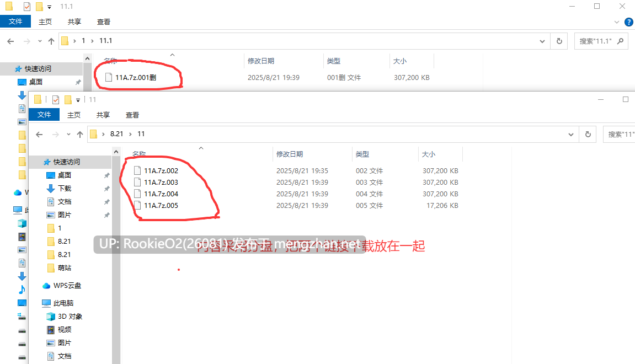This screenshot has width=635, height=364.
Task: Open 3D 对象 in the sidebar
Action: point(70,316)
